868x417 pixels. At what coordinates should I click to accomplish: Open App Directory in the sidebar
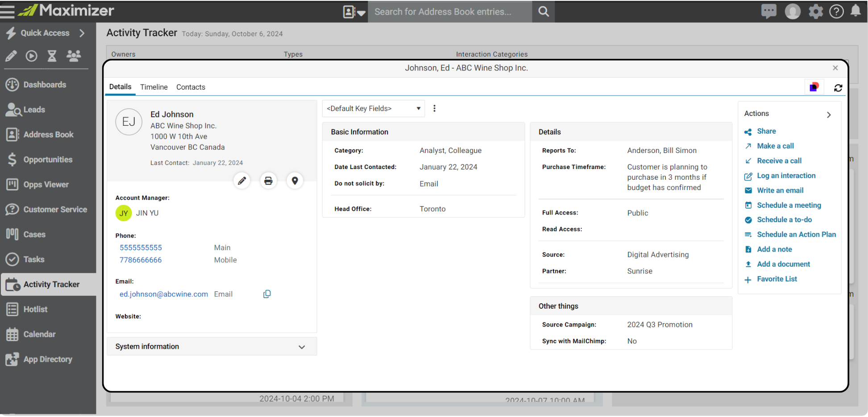click(x=48, y=359)
